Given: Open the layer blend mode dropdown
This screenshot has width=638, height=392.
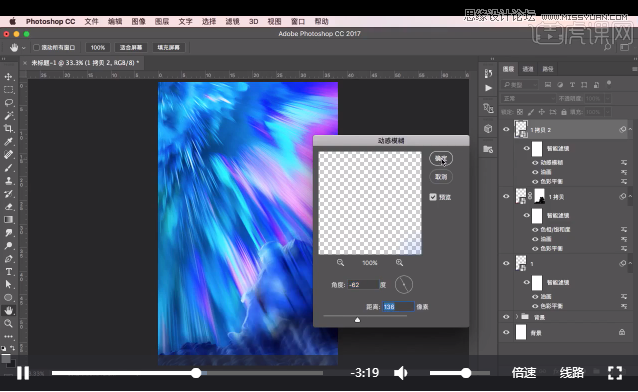Looking at the screenshot, I should tap(527, 99).
